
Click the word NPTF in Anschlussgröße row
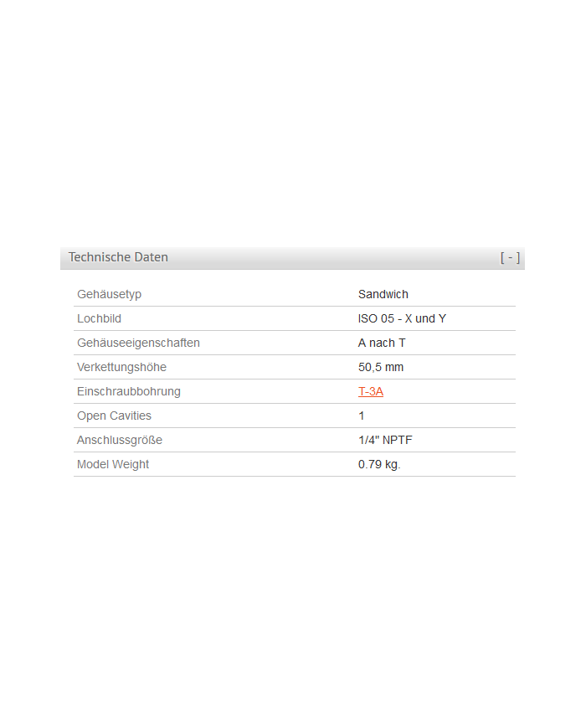(398, 440)
